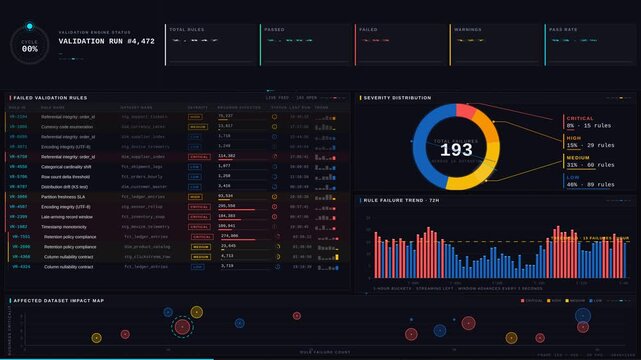This screenshot has width=641, height=360.
Task: Click the fct_shipment_legs dataset name cell
Action: [x=142, y=167]
